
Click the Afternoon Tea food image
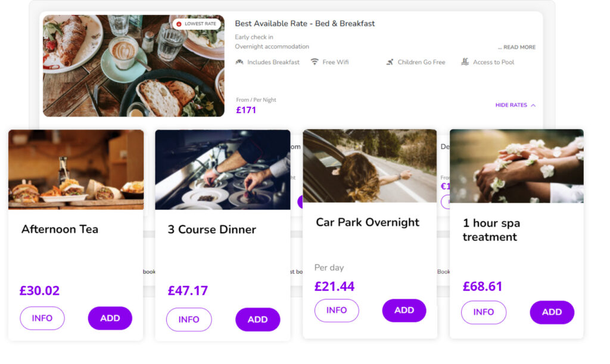(76, 170)
